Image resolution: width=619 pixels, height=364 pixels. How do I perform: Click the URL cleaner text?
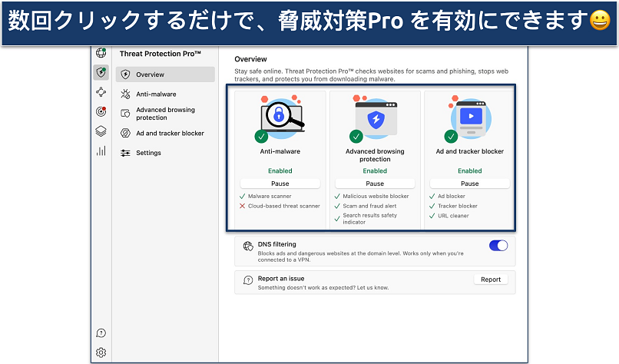coord(453,216)
